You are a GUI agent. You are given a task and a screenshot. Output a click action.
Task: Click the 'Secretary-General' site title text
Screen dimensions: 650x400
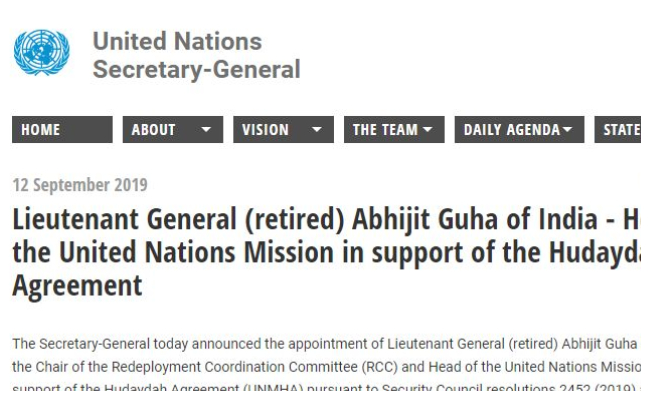(196, 69)
